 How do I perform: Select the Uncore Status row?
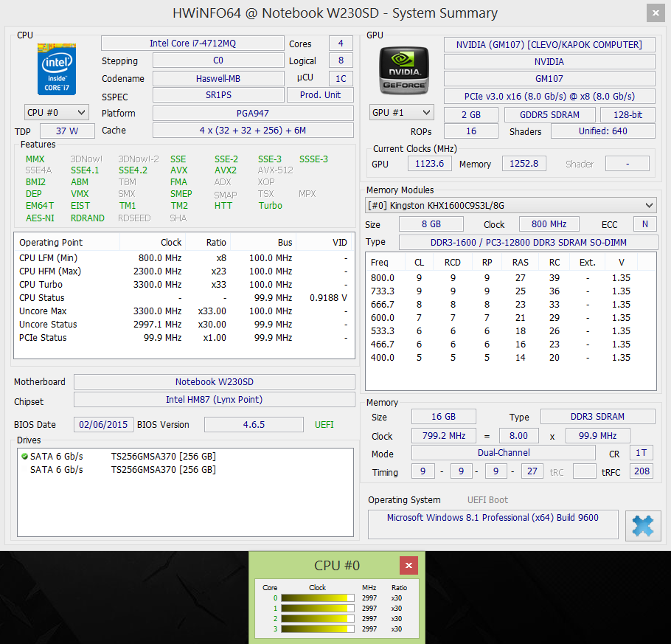(184, 325)
